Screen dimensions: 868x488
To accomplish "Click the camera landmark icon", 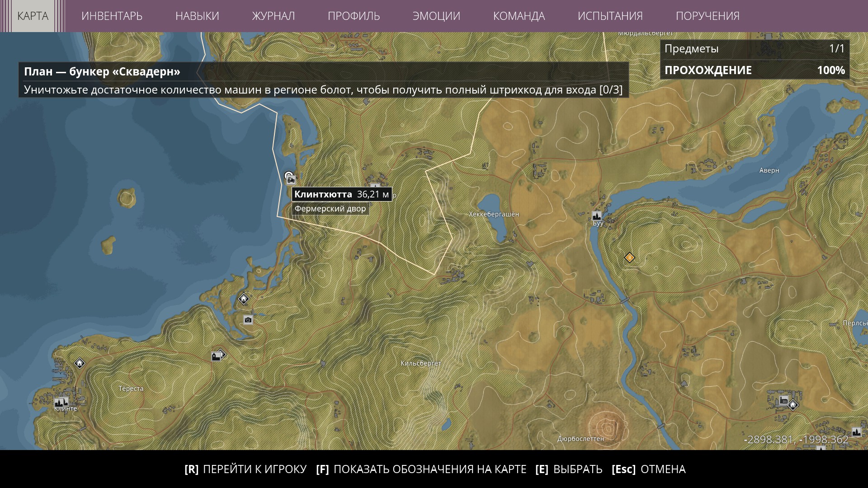I will (248, 320).
